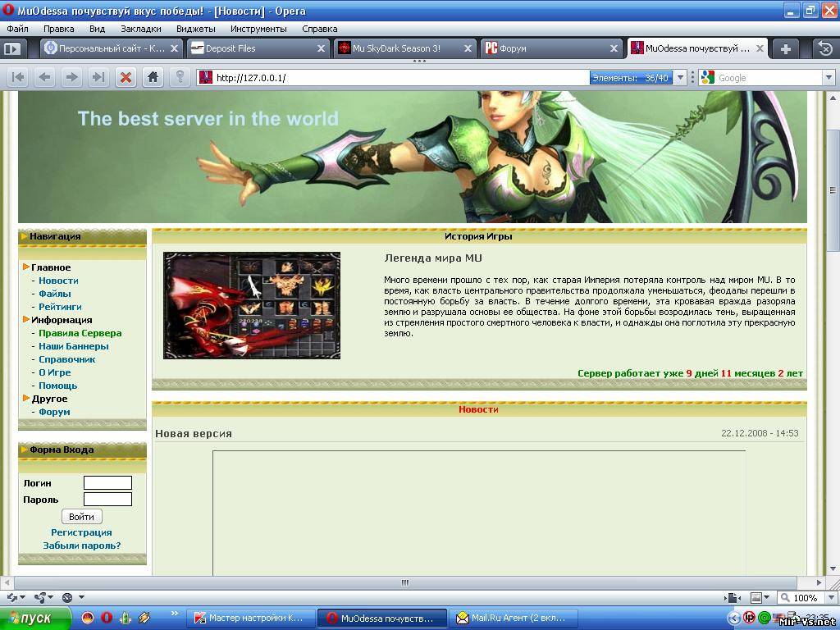Open the address bar history dropdown
Image resolution: width=840 pixels, height=630 pixels.
tap(680, 78)
